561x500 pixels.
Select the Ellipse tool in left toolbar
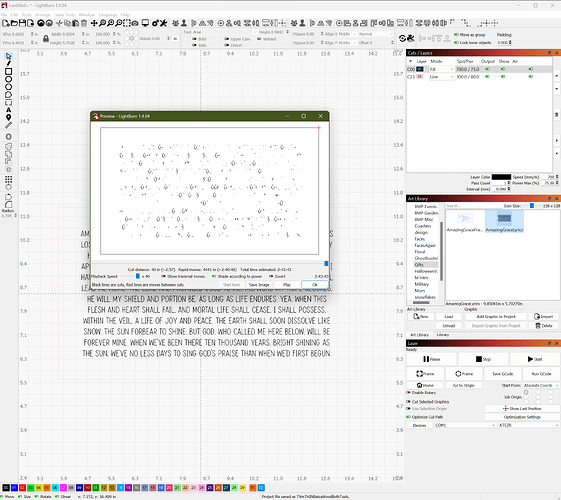[x=9, y=79]
